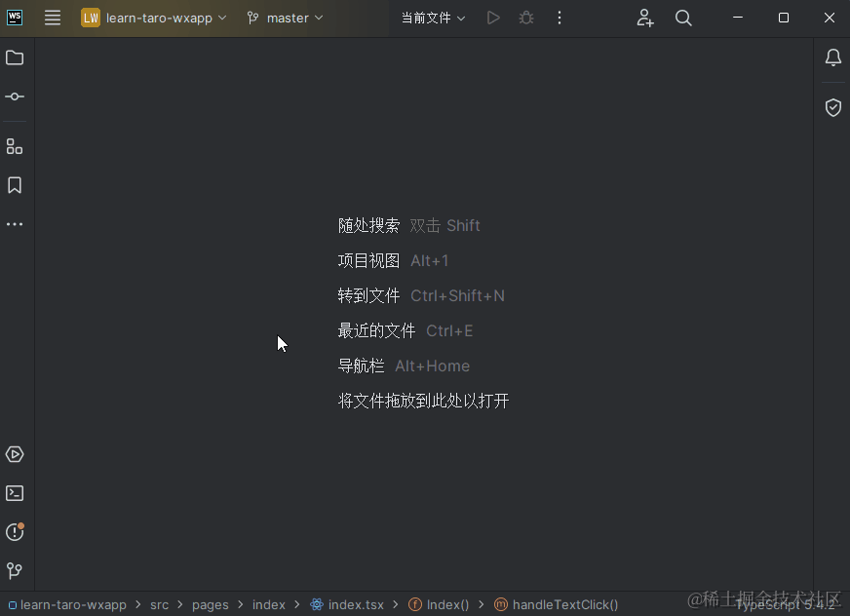Open the master branch dropdown
The width and height of the screenshot is (850, 616).
coord(284,18)
